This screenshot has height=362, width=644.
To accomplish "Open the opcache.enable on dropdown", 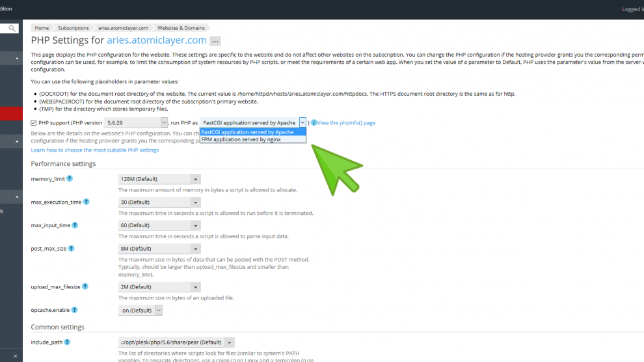I will coord(140,310).
